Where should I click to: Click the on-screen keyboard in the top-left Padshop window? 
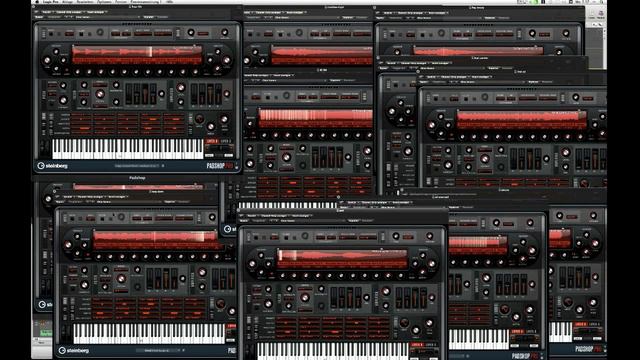pyautogui.click(x=128, y=149)
